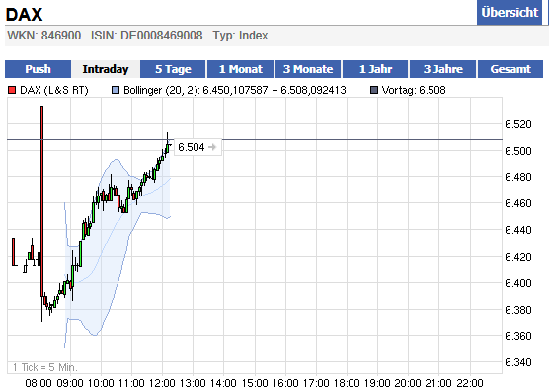
Task: Click the 14:00 time axis label
Action: 224,383
